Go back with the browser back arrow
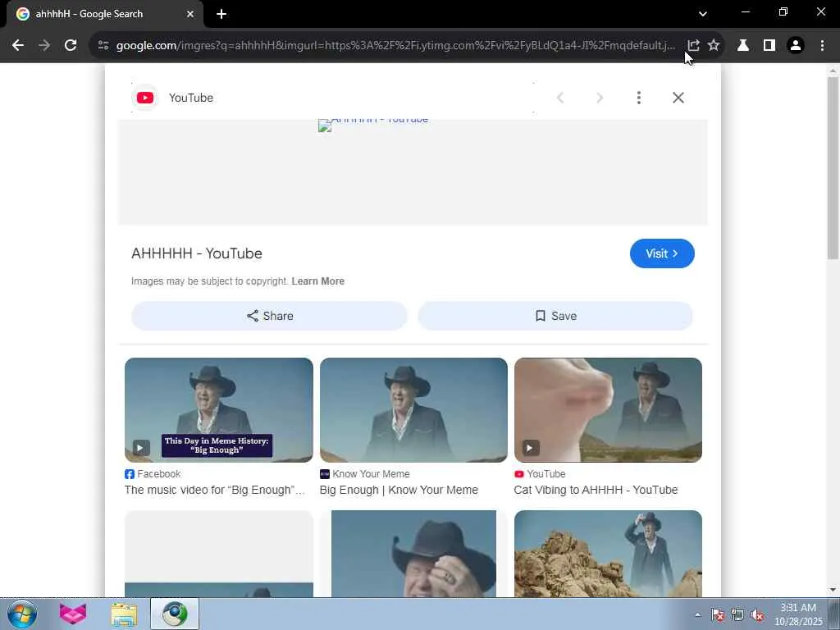 coord(18,45)
